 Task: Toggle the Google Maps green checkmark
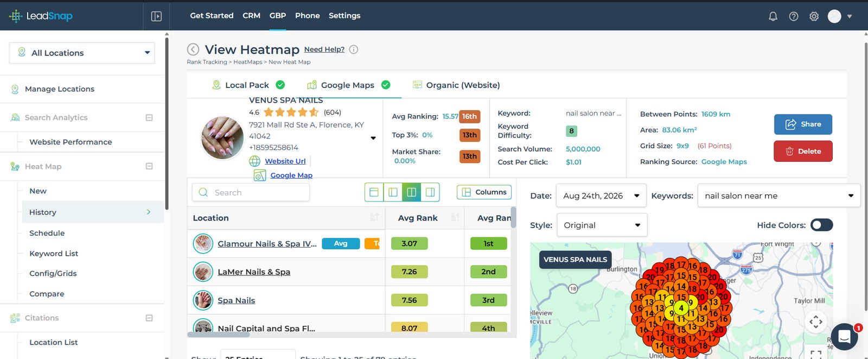(386, 85)
